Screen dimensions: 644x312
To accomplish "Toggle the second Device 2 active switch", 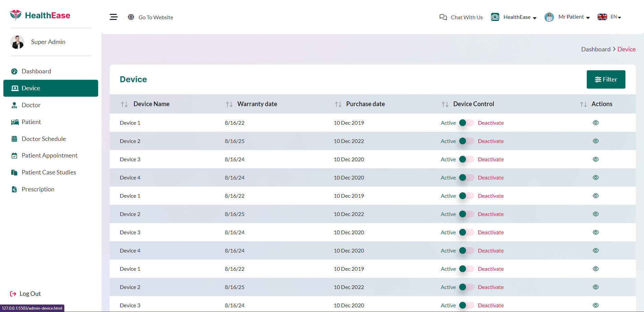I will [x=467, y=214].
